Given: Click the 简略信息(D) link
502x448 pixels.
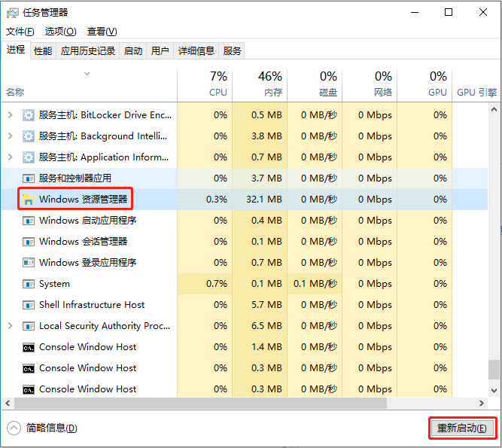Looking at the screenshot, I should pyautogui.click(x=51, y=428).
